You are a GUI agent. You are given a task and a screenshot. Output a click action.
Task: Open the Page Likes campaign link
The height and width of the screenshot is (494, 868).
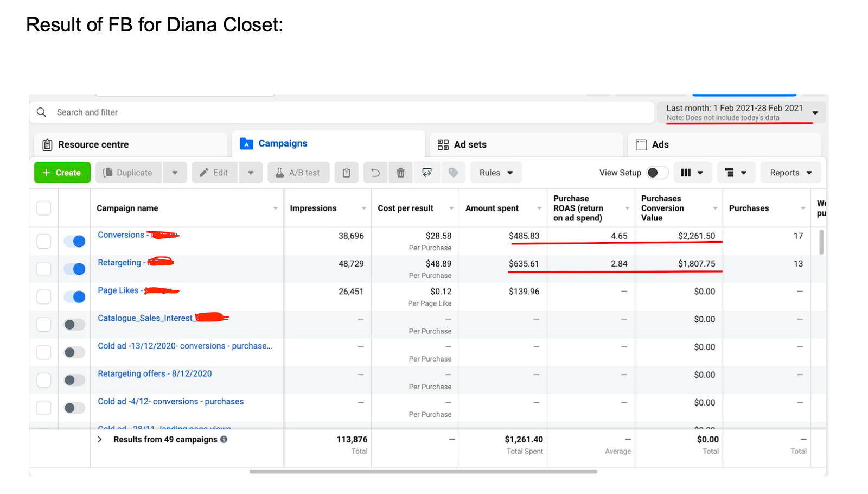pos(138,290)
